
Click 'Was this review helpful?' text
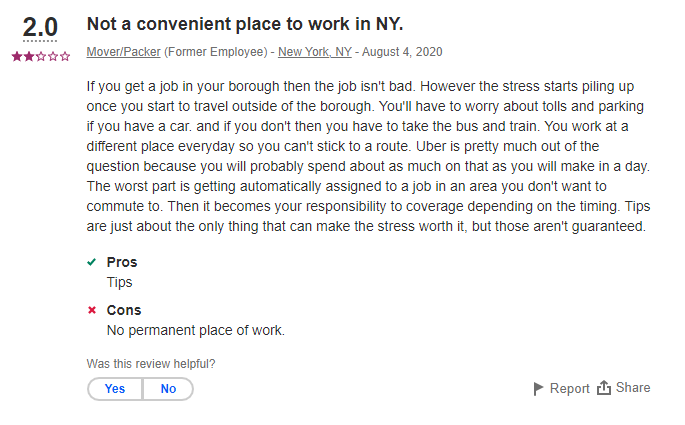click(x=151, y=364)
